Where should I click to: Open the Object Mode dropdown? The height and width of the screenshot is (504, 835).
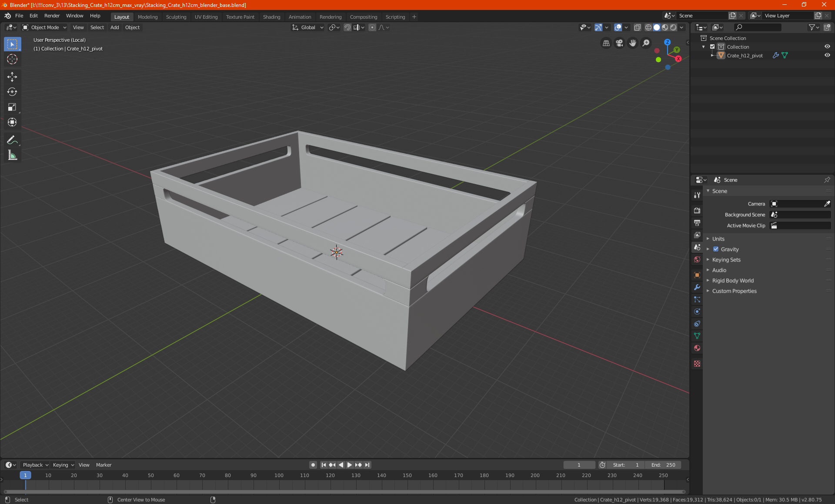44,27
